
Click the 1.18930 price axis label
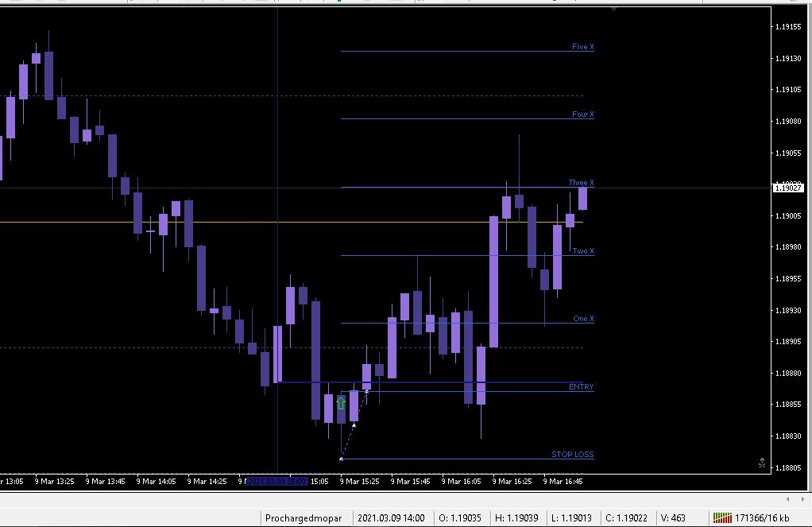pos(788,310)
